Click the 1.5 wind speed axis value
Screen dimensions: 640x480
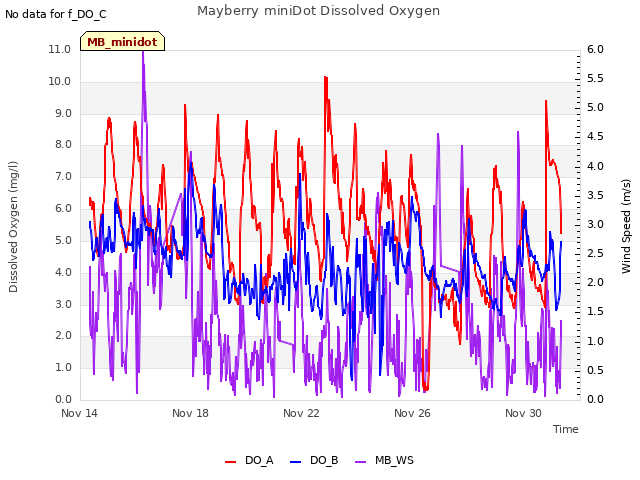click(x=596, y=311)
